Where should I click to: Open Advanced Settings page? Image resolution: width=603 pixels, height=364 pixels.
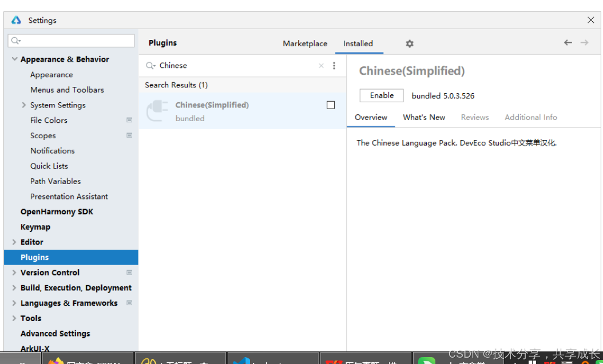[x=55, y=333]
